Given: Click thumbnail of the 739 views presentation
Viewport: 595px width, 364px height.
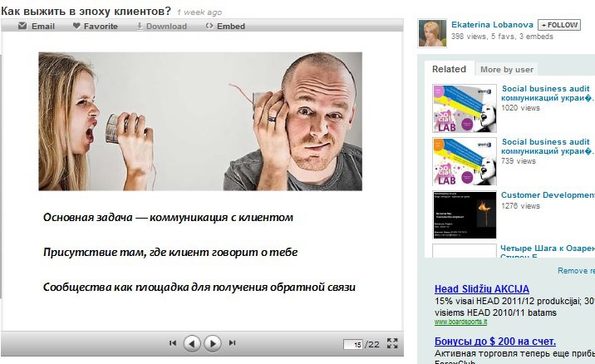Looking at the screenshot, I should click(465, 161).
